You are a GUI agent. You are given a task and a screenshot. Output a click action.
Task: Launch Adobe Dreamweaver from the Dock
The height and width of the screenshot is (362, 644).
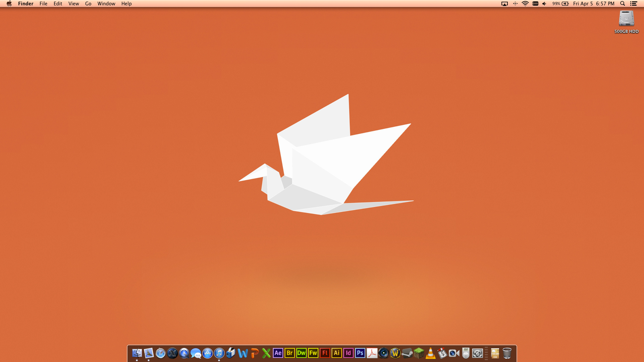[301, 353]
